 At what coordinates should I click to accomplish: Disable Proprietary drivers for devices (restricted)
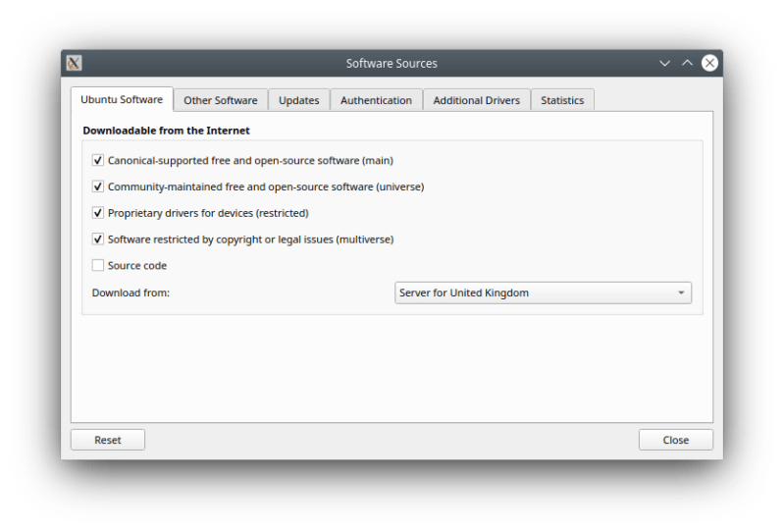[97, 213]
